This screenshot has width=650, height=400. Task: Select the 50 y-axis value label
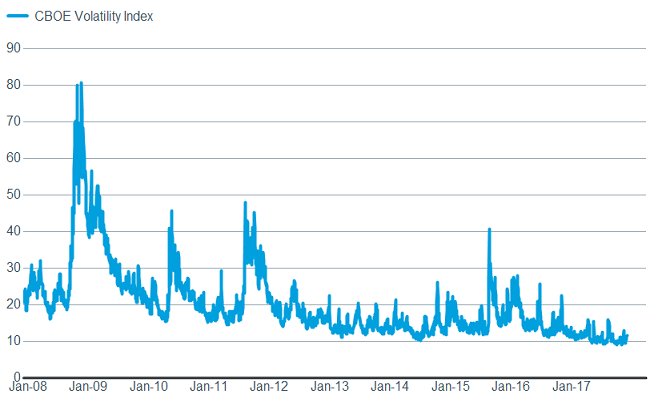13,194
